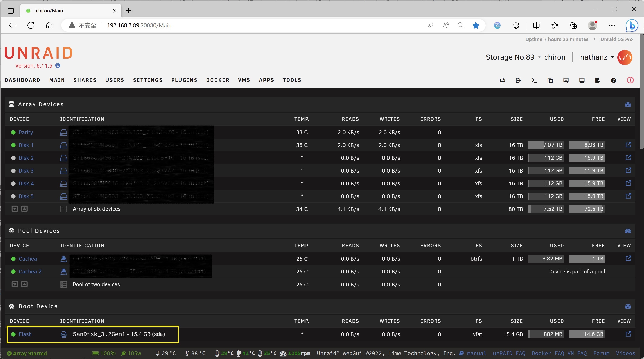Image resolution: width=644 pixels, height=359 pixels.
Task: Switch to the DOCKER tab
Action: click(x=217, y=80)
